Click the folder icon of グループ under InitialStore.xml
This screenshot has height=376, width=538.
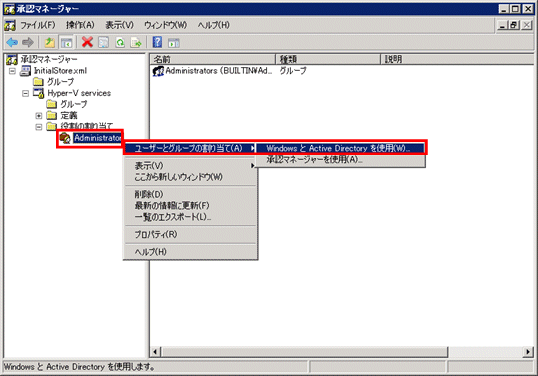click(38, 82)
